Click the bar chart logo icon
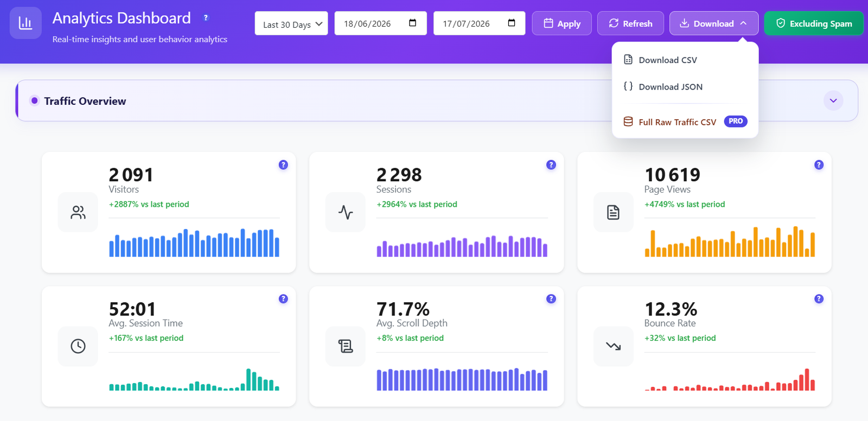This screenshot has height=421, width=868. coord(25,23)
